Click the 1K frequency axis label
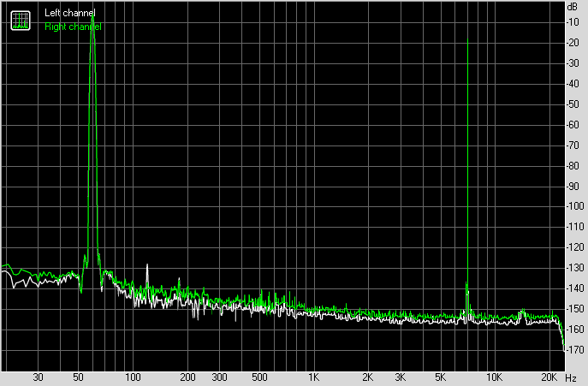Screen dimensions: 588x386 (x=314, y=377)
